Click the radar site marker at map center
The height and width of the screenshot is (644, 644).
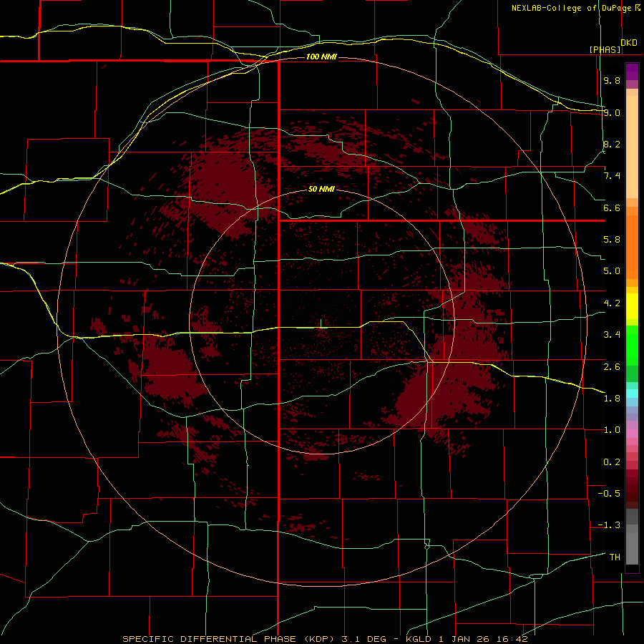(x=321, y=323)
